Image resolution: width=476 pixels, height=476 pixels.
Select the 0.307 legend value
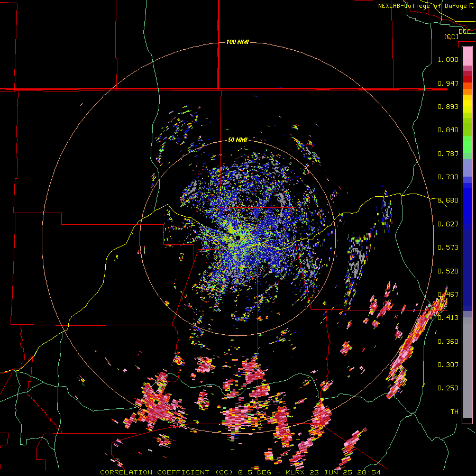(448, 365)
